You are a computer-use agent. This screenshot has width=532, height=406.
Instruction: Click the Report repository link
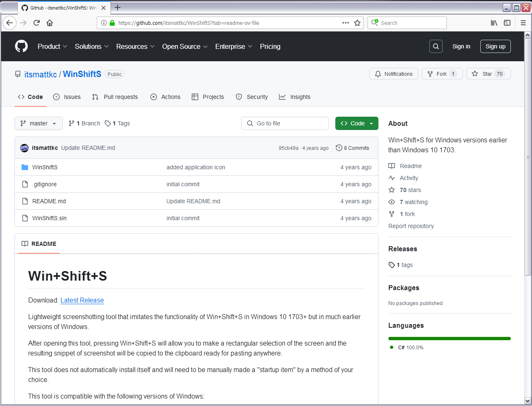click(x=411, y=226)
